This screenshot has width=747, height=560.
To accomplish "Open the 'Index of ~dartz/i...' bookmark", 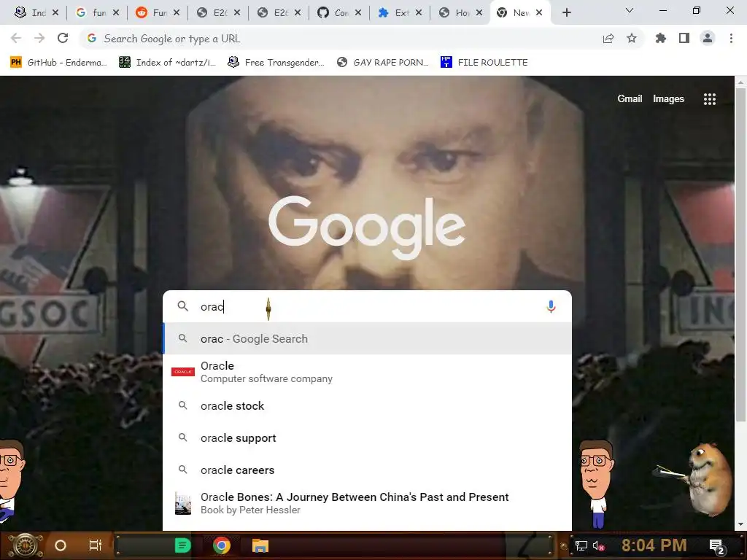I will pos(168,63).
